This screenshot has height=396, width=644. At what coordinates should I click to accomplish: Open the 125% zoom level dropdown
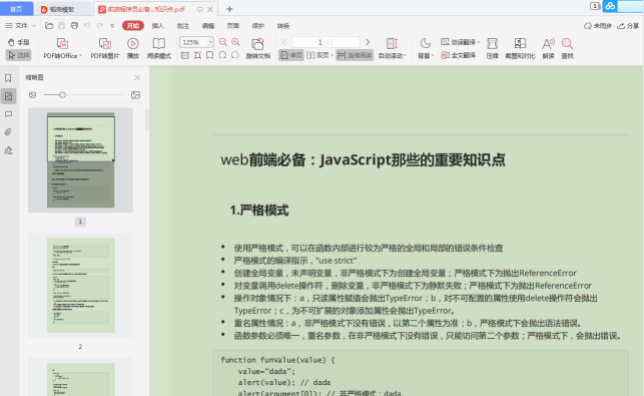coord(211,42)
